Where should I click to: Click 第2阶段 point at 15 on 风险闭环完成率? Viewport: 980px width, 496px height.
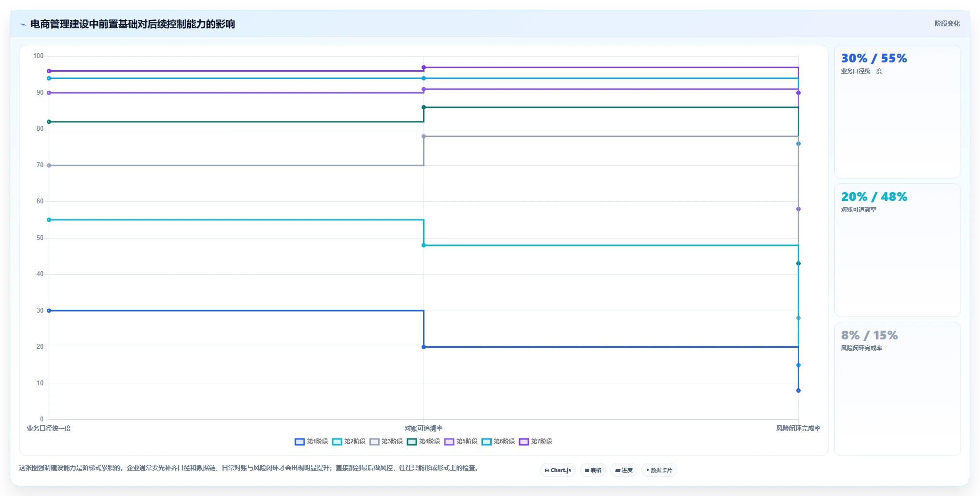pos(798,365)
